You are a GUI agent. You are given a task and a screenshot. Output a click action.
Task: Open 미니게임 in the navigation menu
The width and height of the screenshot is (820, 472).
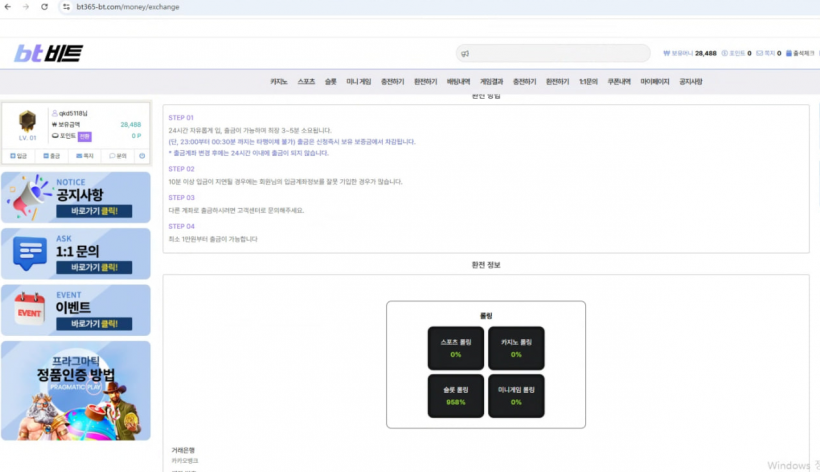(x=358, y=82)
